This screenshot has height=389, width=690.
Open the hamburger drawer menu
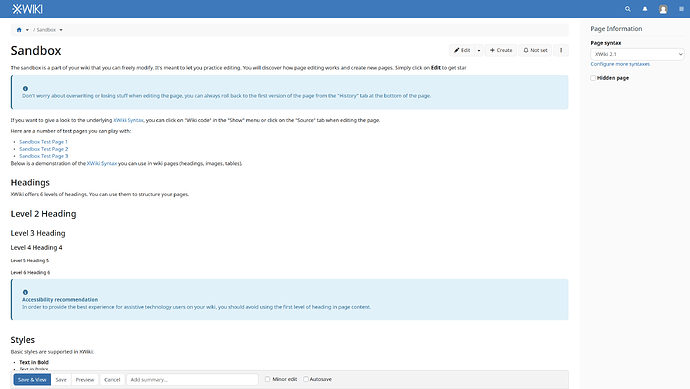click(x=681, y=9)
